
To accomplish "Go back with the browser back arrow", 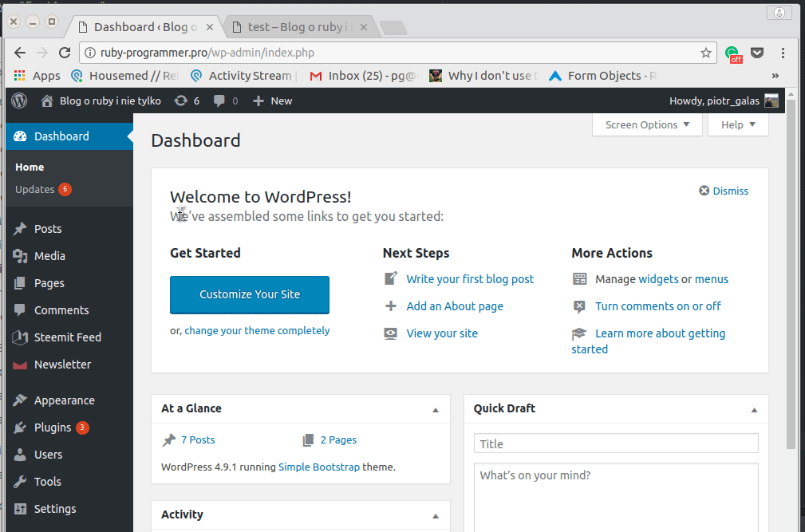I will 19,53.
